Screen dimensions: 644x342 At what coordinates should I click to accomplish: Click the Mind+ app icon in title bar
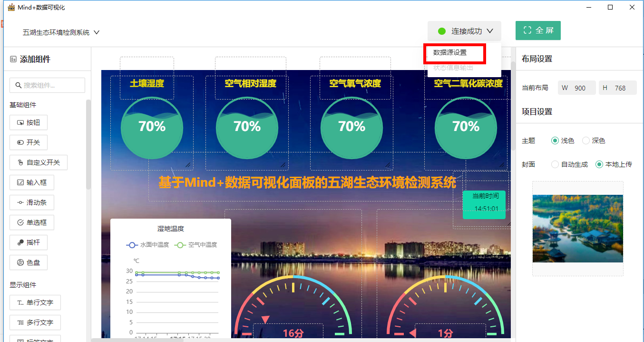11,7
